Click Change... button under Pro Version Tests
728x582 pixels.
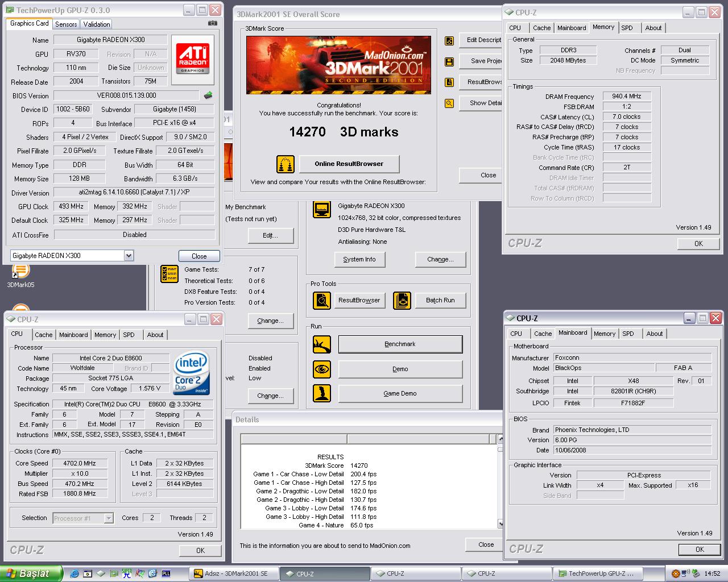270,321
